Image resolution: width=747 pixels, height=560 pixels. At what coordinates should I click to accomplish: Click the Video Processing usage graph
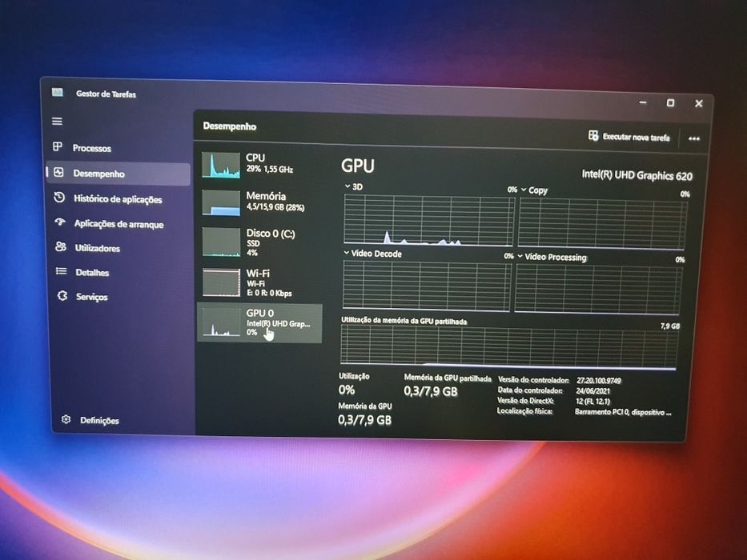pyautogui.click(x=598, y=289)
